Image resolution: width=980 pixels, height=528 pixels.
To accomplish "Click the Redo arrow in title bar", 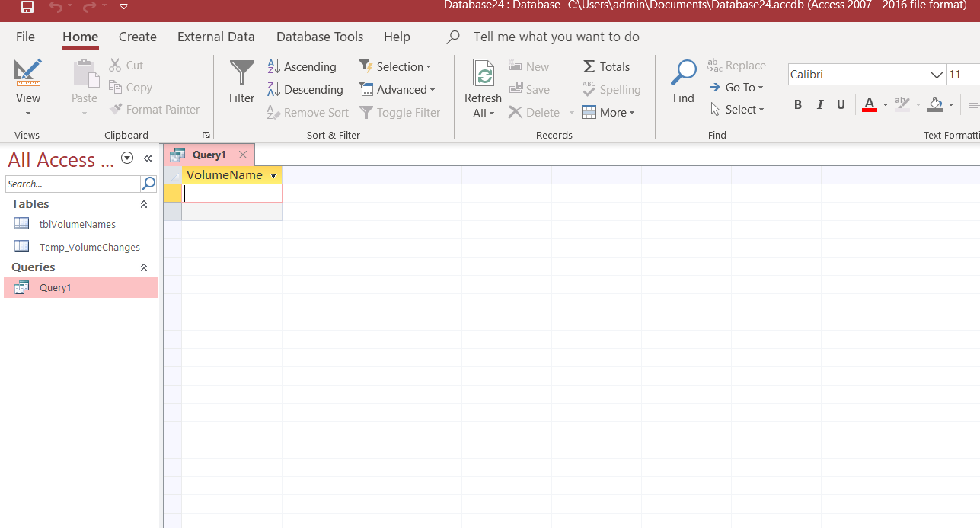I will 89,7.
